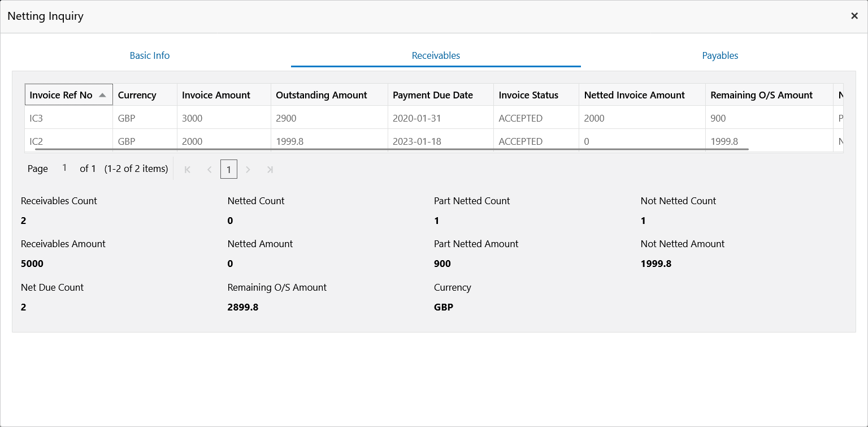Image resolution: width=868 pixels, height=427 pixels.
Task: Click the Remaining O/S Amount value 2899.8
Action: (243, 307)
